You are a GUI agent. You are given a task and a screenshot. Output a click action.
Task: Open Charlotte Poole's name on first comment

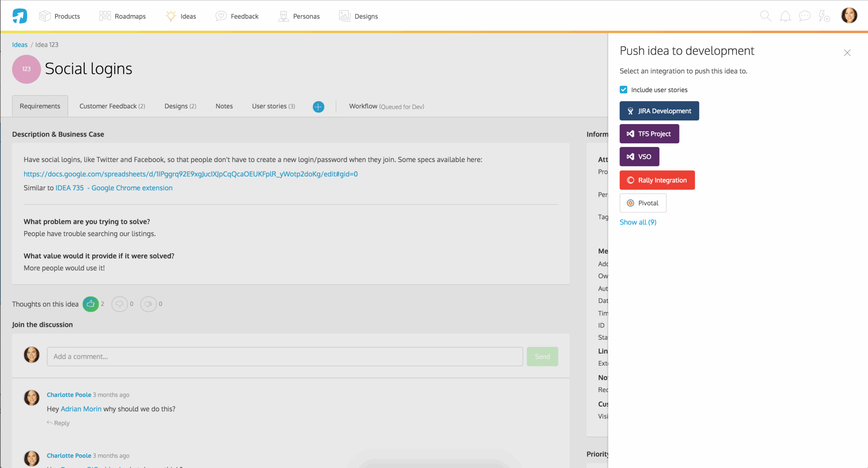coord(69,395)
